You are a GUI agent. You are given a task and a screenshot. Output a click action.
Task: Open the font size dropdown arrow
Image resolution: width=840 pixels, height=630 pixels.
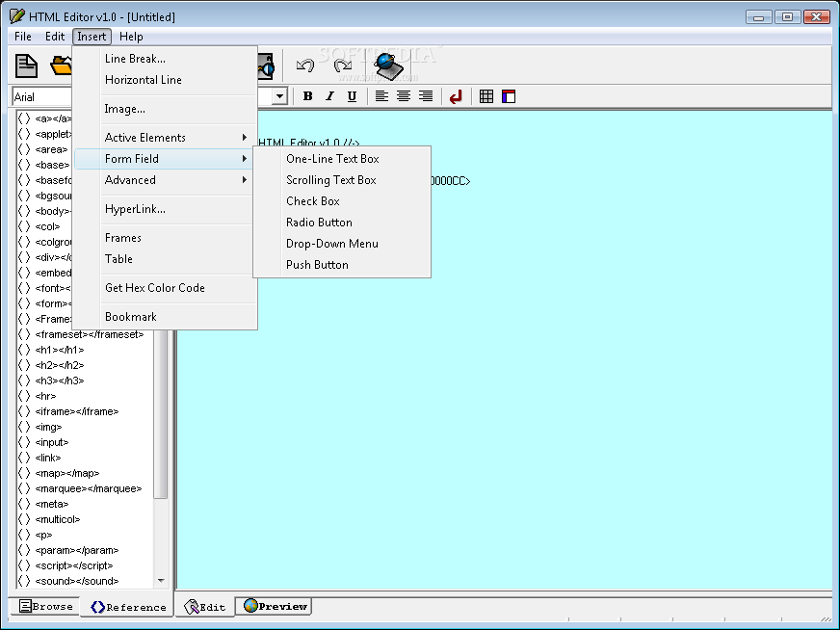click(x=279, y=96)
